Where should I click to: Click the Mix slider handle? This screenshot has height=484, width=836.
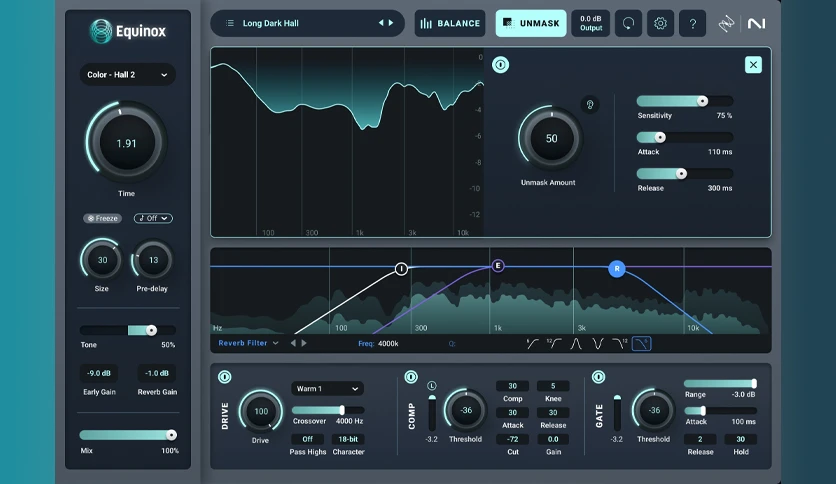click(x=171, y=435)
